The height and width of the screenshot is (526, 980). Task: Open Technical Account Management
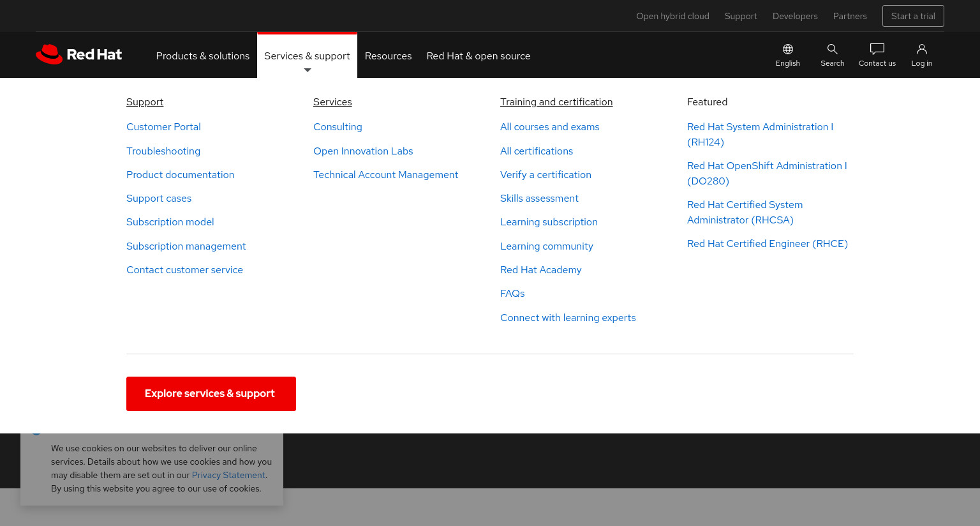pos(386,175)
